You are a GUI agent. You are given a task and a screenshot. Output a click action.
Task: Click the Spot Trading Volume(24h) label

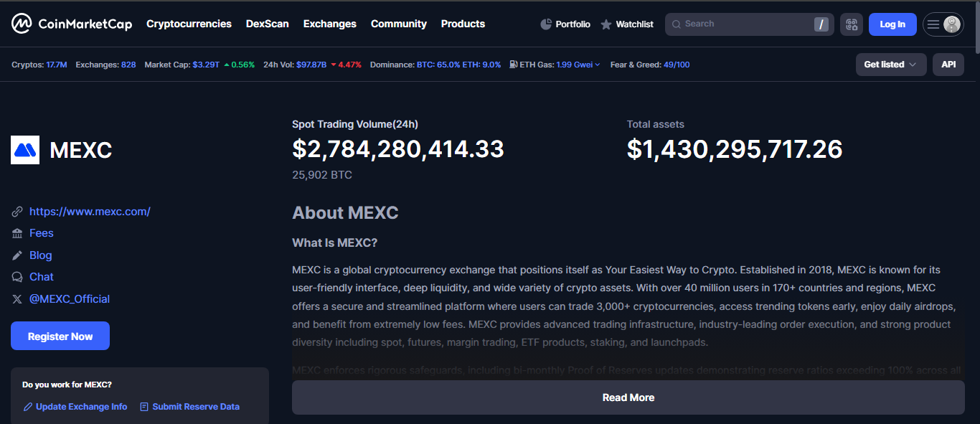(355, 124)
